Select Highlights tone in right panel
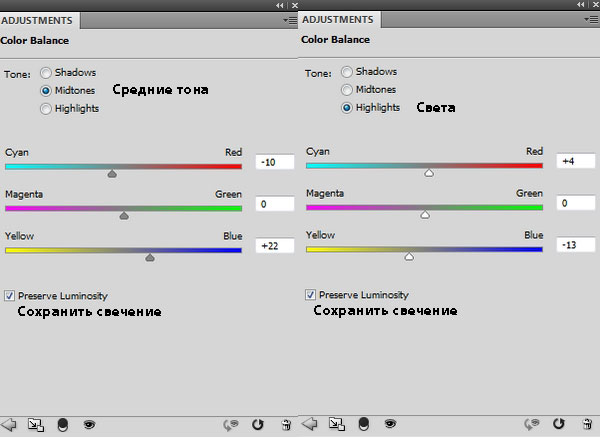The height and width of the screenshot is (438, 600). (x=347, y=107)
